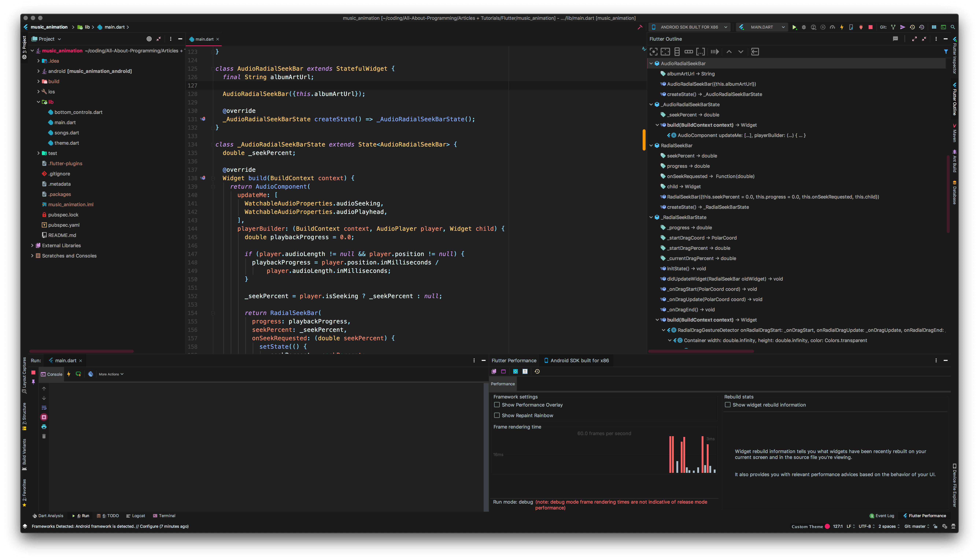979x560 pixels.
Task: Collapse the lib folder in project tree
Action: click(38, 102)
